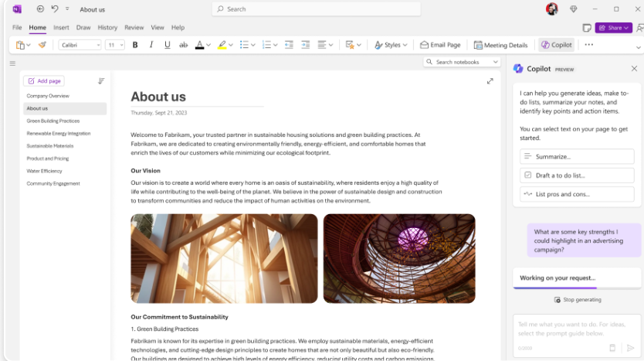Open the paste clipboard button
Viewport: 644px width, 361px height.
[20, 45]
